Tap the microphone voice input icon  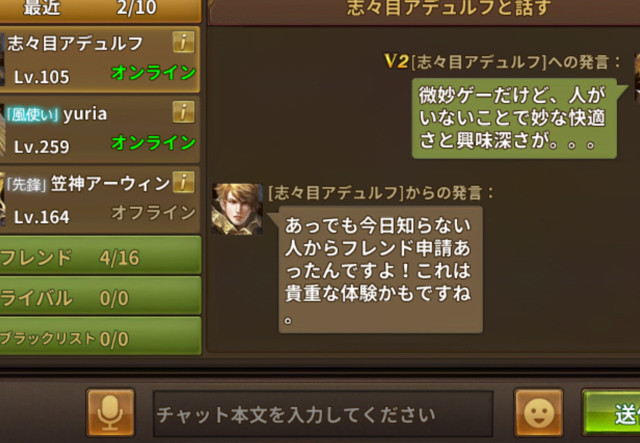pyautogui.click(x=110, y=412)
